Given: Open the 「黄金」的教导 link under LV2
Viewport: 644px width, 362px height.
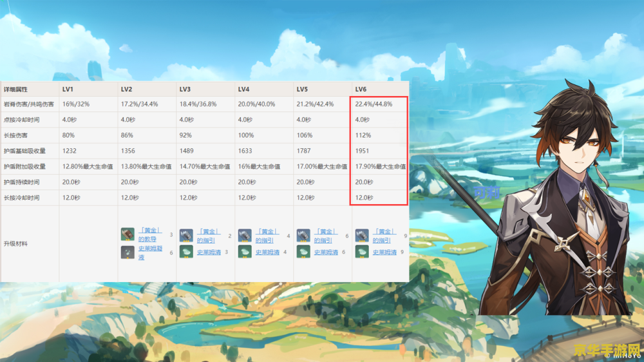Looking at the screenshot, I should (149, 234).
